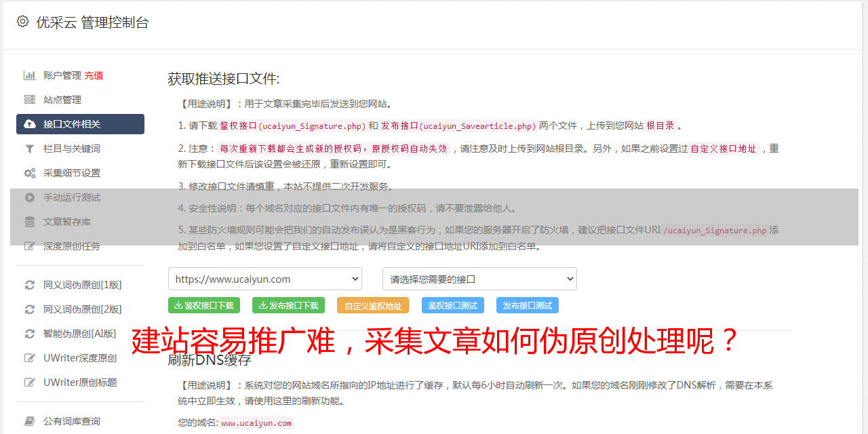The height and width of the screenshot is (434, 868).
Task: Open 智能伪原创[AI版] menu item
Action: click(80, 334)
